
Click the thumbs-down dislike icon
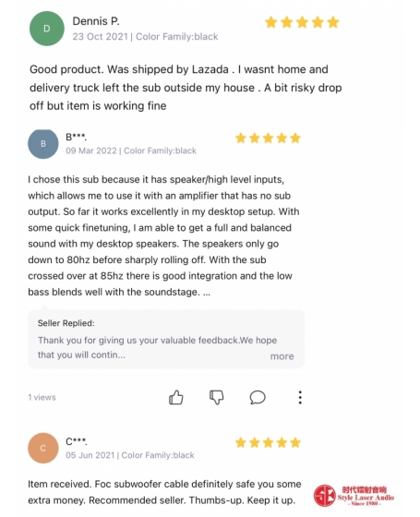217,397
